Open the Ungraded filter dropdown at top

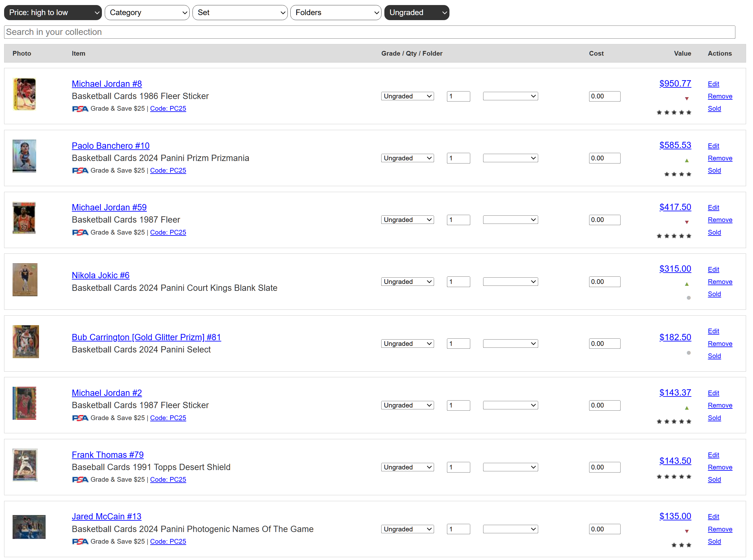(x=417, y=13)
